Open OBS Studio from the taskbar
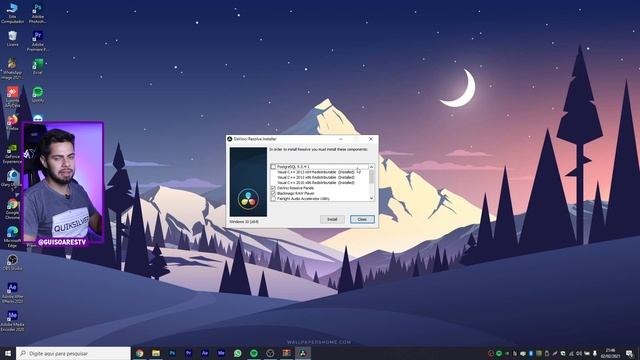 tap(270, 353)
